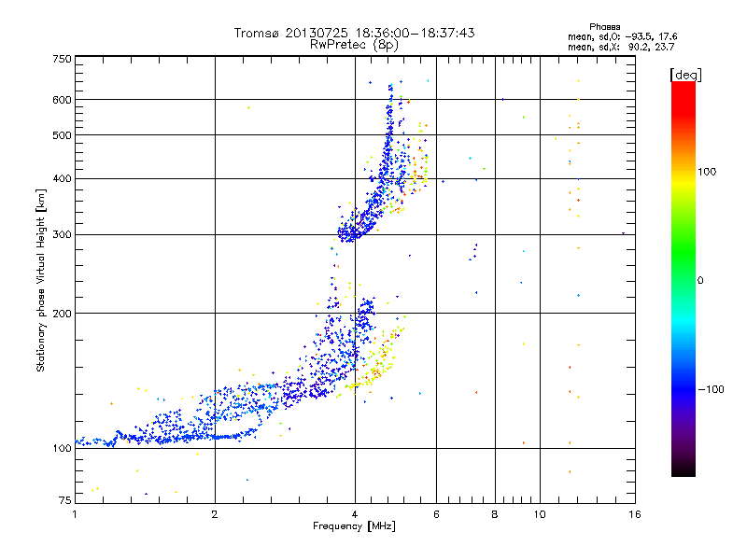This screenshot has height=560, width=747.
Task: Click the colorbar tick label "0"
Action: (700, 281)
